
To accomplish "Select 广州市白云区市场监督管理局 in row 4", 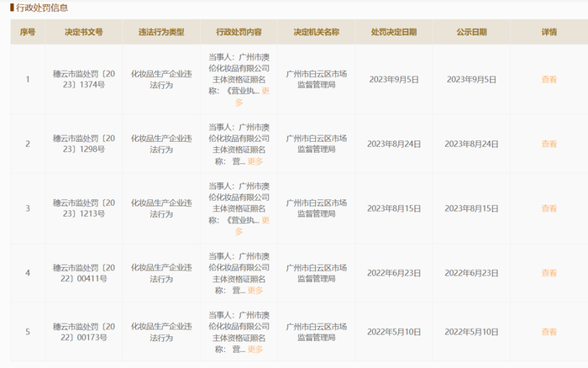I will click(317, 273).
